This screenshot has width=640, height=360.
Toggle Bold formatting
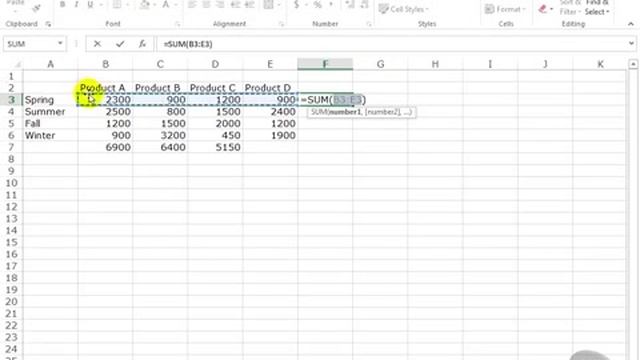pos(62,5)
